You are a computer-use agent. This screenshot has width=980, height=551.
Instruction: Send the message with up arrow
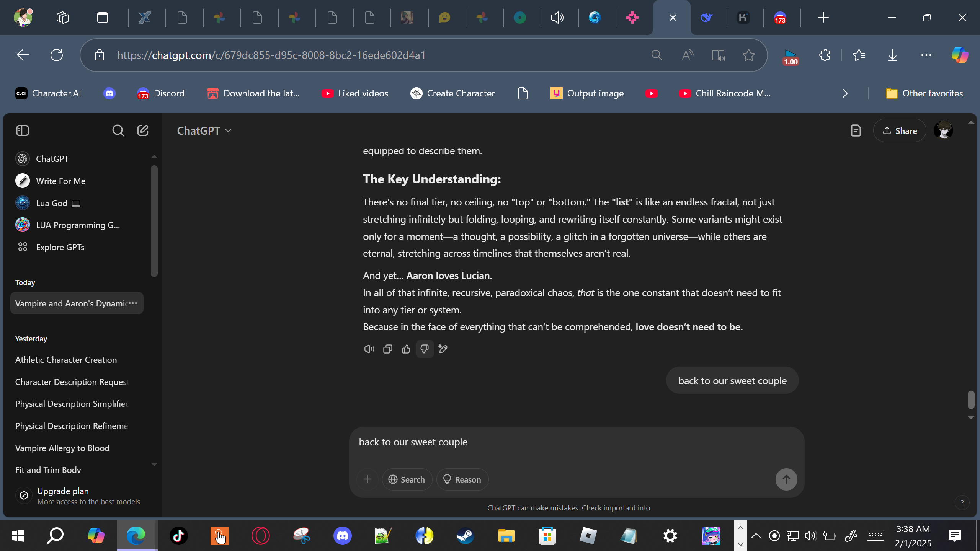[786, 479]
